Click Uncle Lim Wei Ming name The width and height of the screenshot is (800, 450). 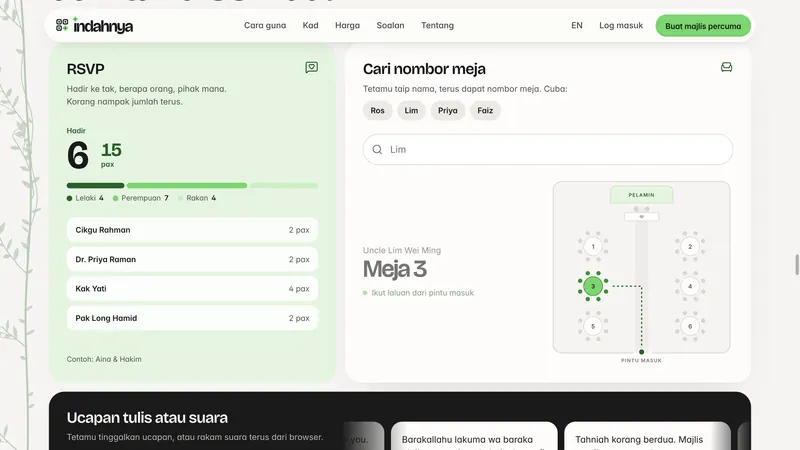402,250
